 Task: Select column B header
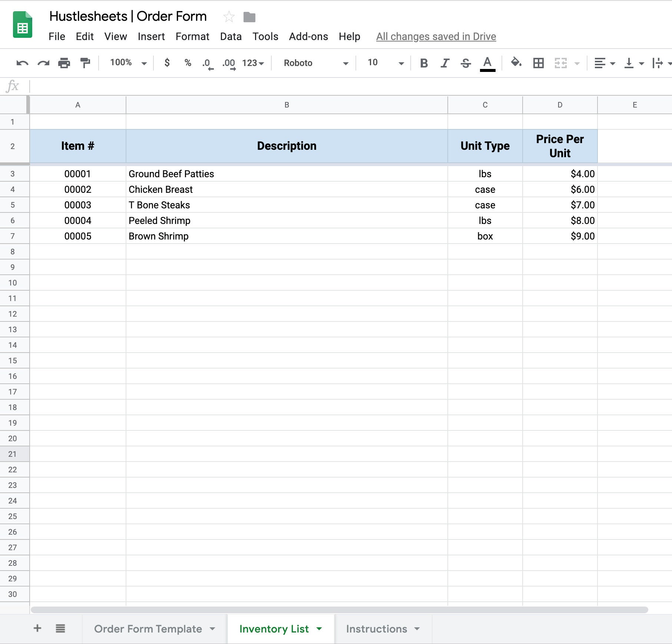click(287, 105)
